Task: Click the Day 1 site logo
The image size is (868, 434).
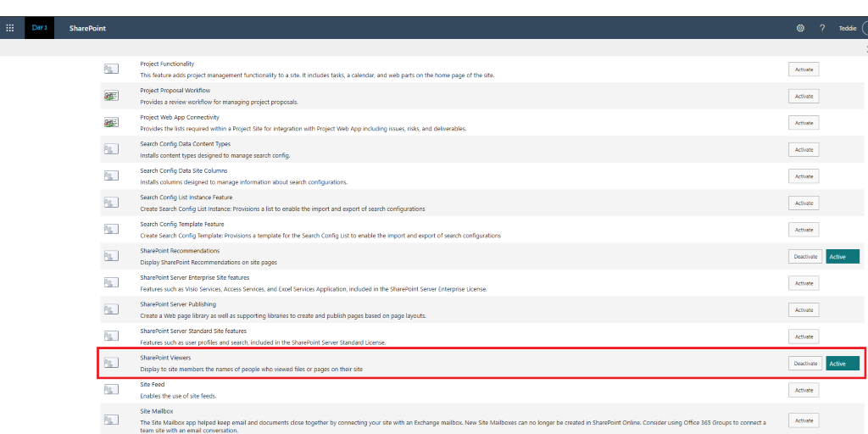Action: [39, 27]
